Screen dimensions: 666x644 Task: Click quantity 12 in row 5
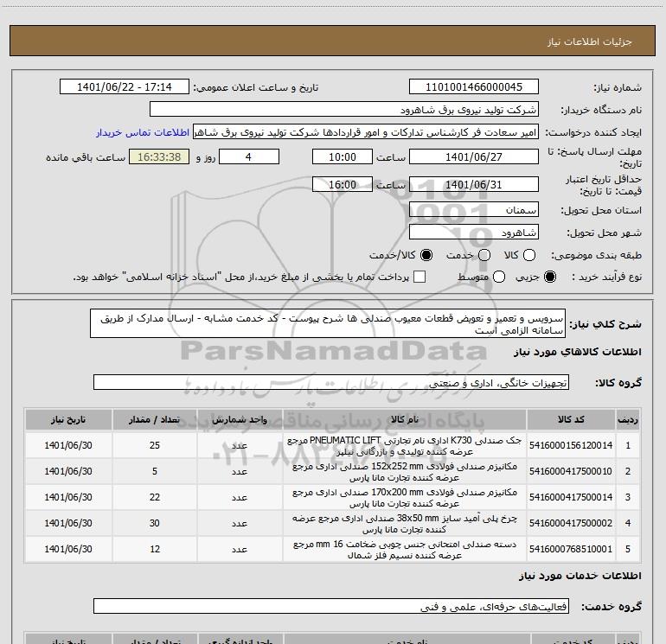[x=155, y=549]
